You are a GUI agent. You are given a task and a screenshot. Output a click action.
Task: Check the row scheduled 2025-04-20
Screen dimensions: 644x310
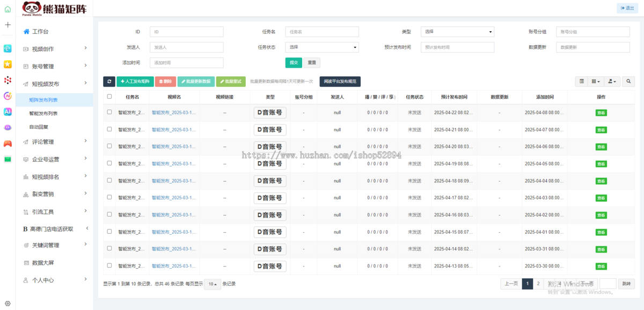(109, 146)
